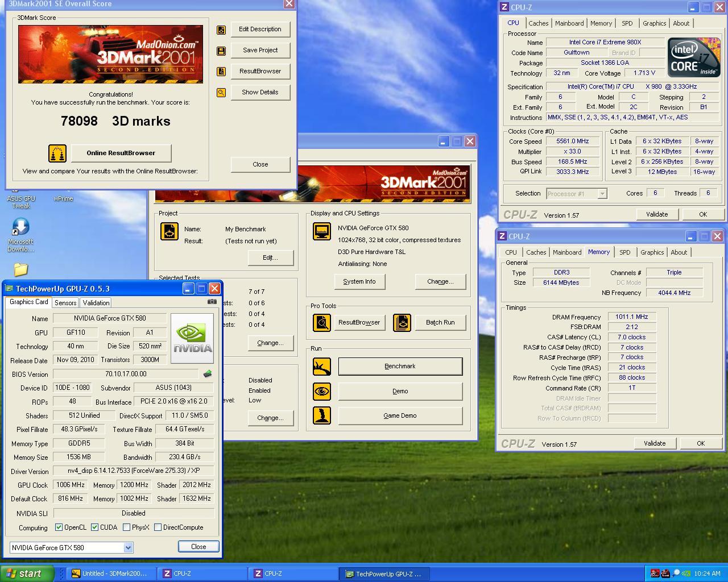Switch to the Validation tab in GPU-Z
The width and height of the screenshot is (728, 582).
coord(96,303)
